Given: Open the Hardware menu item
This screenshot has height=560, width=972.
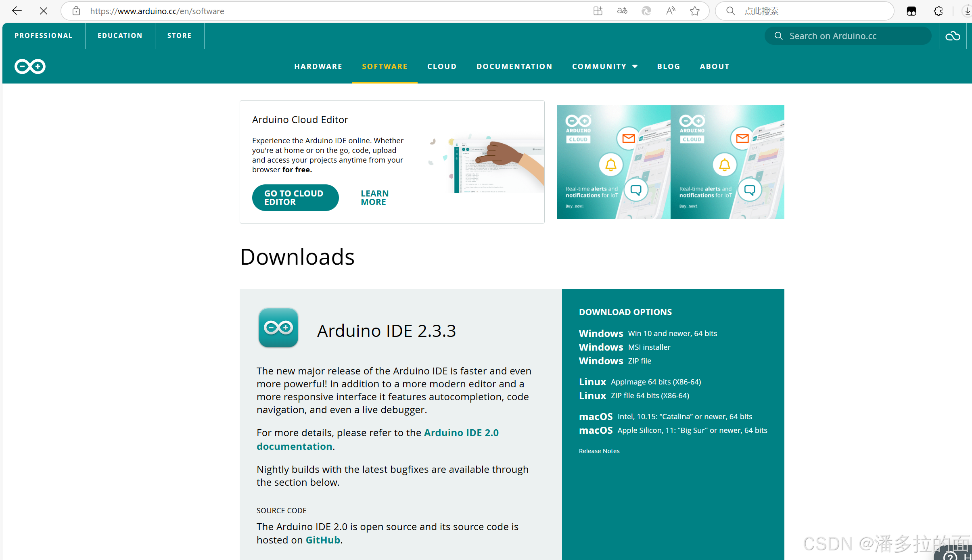Looking at the screenshot, I should pos(318,66).
